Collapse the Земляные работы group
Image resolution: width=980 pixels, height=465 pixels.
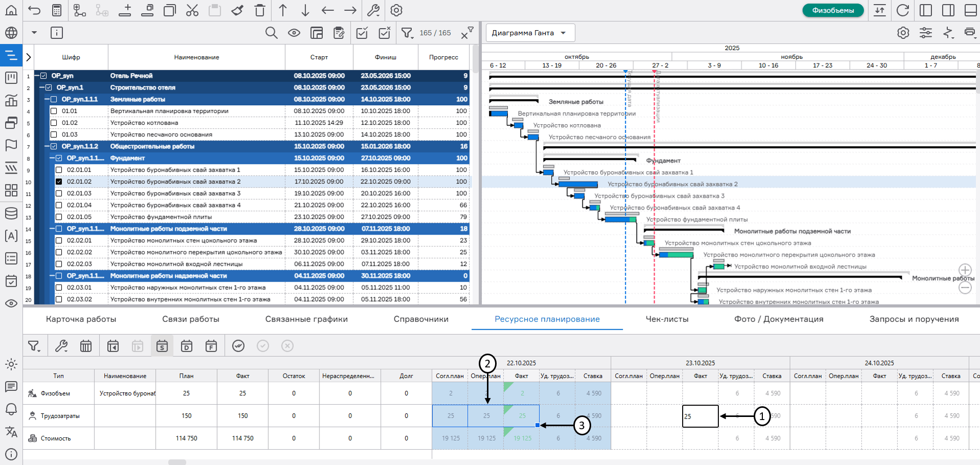(x=47, y=99)
